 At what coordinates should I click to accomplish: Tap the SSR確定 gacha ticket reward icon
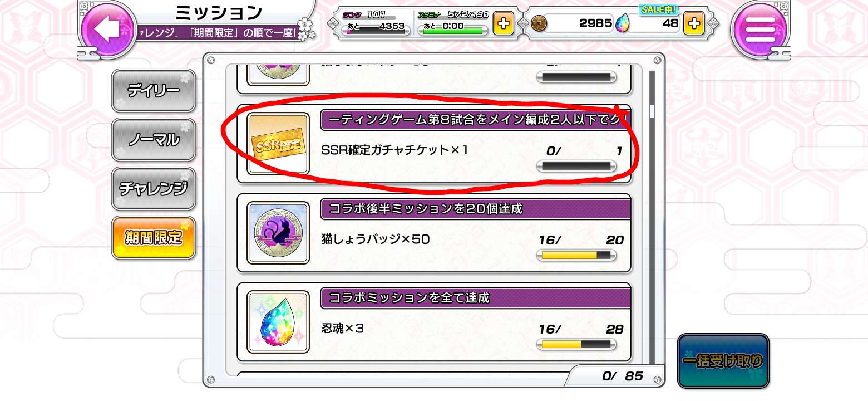(x=278, y=144)
